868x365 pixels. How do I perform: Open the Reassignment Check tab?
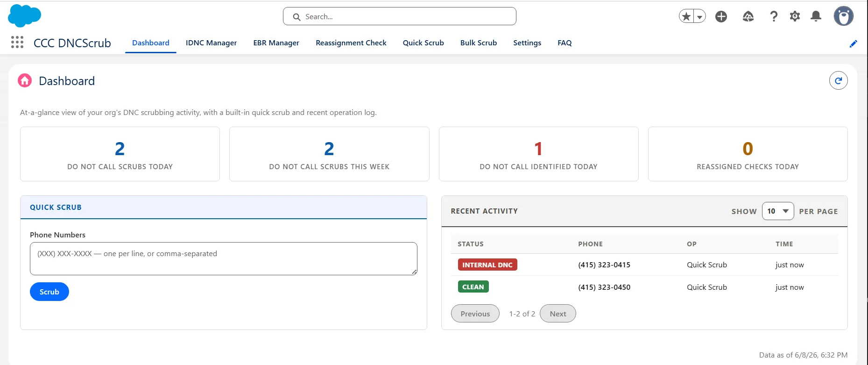(351, 43)
